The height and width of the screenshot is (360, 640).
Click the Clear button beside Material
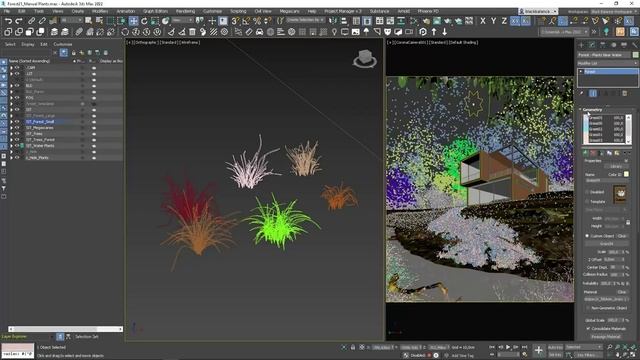(x=622, y=292)
